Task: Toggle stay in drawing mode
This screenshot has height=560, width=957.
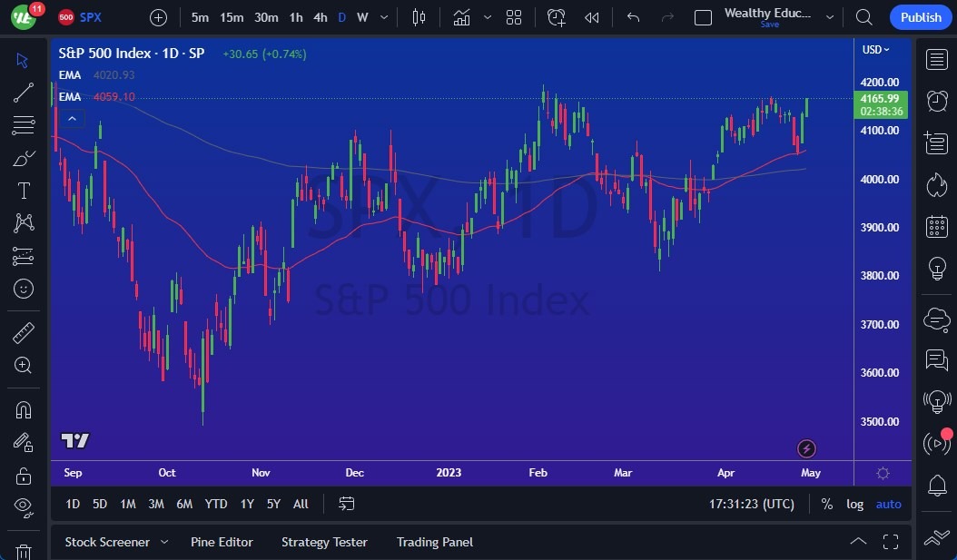Action: click(x=24, y=443)
